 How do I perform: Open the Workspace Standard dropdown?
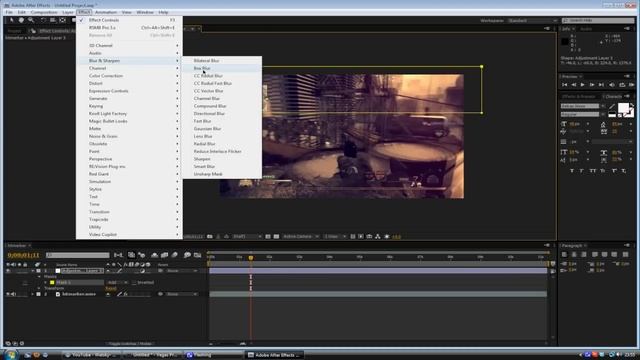532,20
